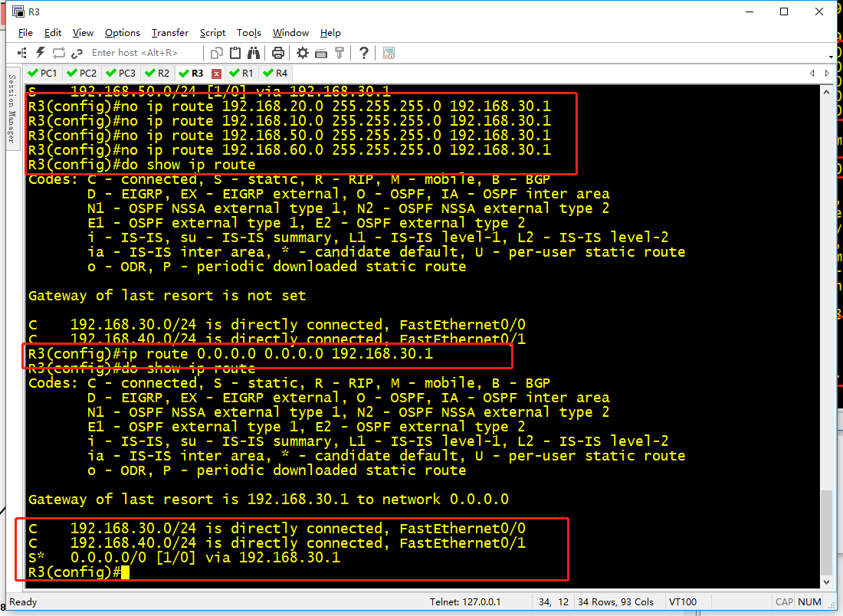This screenshot has height=616, width=843.
Task: Click the Reconnect session icon
Action: 58,53
